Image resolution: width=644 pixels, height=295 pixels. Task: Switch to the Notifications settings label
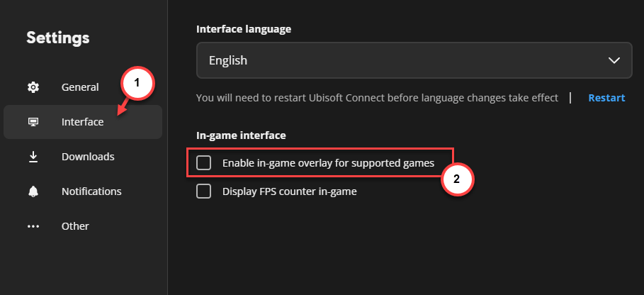click(91, 191)
